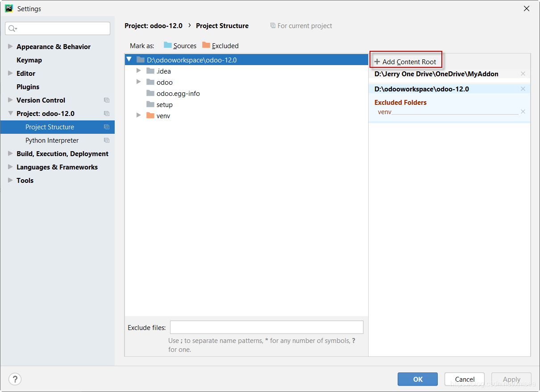Select the Appearance & Behavior category
This screenshot has width=540, height=392.
tap(54, 47)
